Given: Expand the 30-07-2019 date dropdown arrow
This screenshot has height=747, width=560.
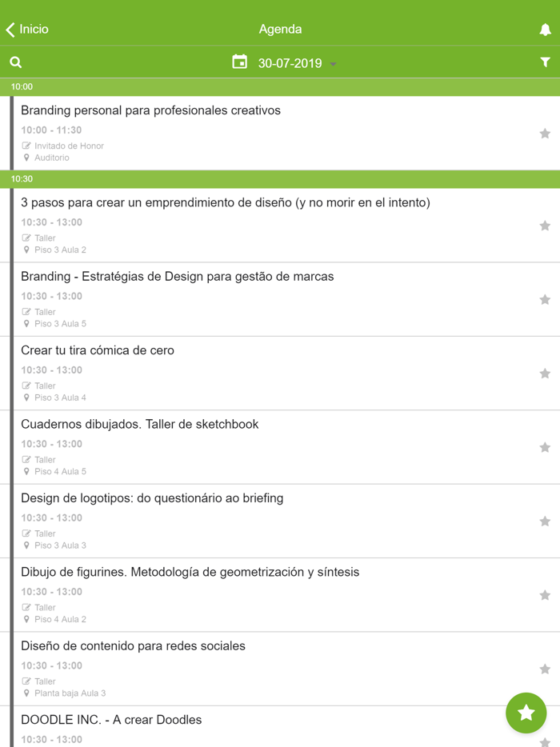Looking at the screenshot, I should 334,64.
